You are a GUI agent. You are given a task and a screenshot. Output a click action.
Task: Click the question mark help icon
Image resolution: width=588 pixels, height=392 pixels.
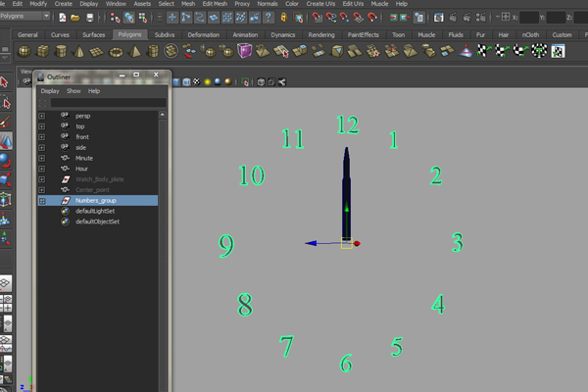coord(269,18)
